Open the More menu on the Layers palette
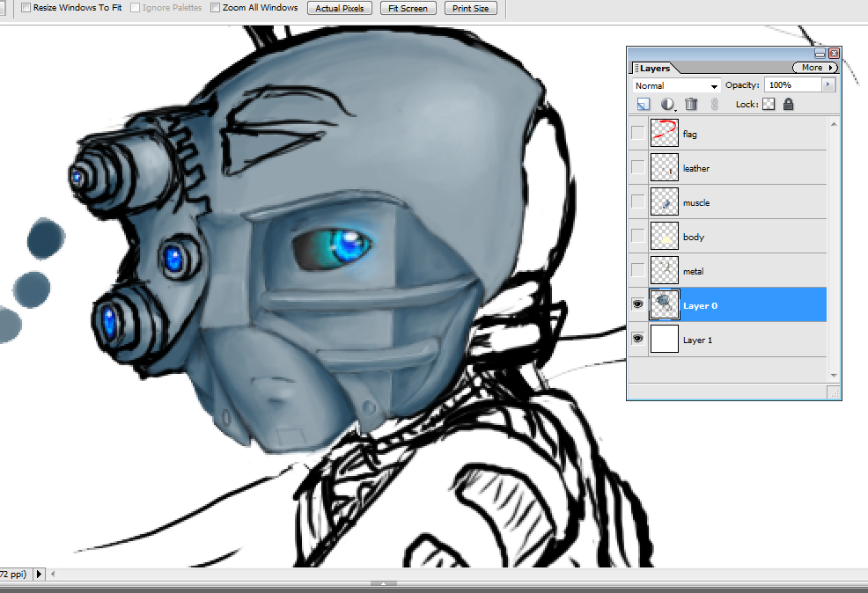Screen dimensions: 868x593 click(x=814, y=68)
